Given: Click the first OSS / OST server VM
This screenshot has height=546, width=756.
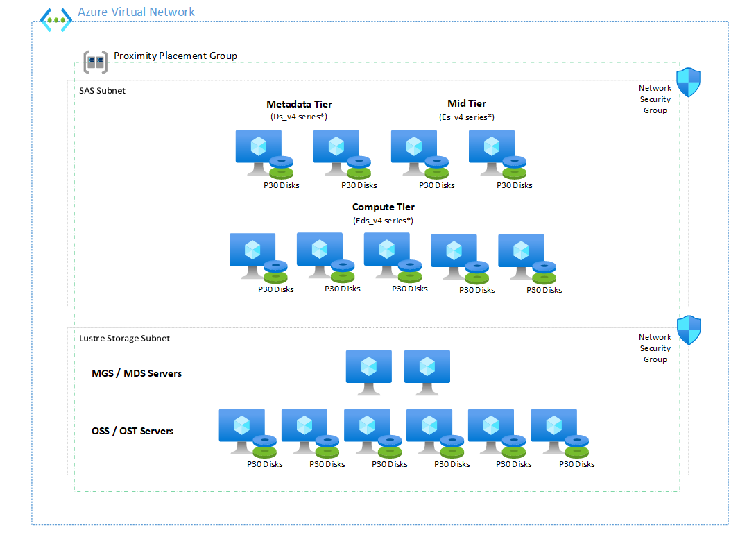Looking at the screenshot, I should pyautogui.click(x=241, y=432).
